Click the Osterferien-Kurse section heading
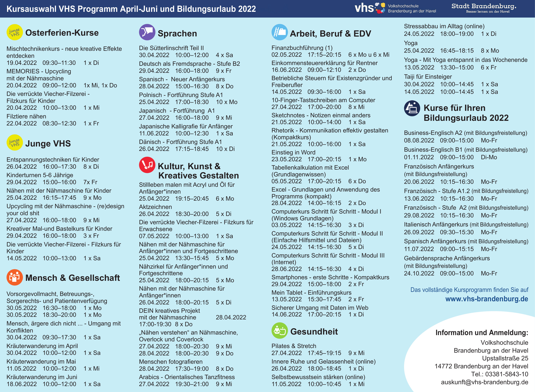 coord(62,33)
